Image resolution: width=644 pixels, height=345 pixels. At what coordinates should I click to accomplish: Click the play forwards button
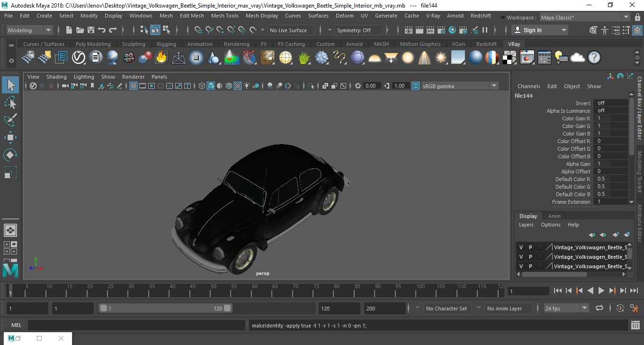pos(601,291)
